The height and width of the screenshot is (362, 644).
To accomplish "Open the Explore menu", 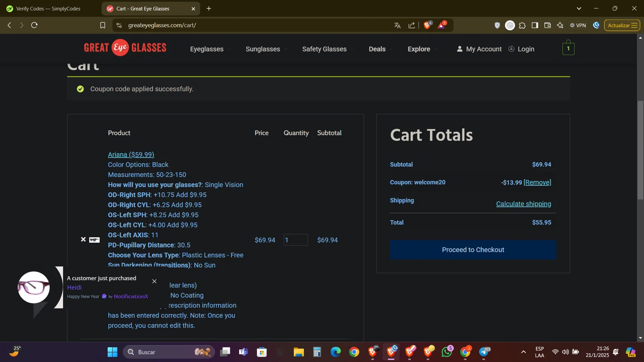I will click(419, 49).
